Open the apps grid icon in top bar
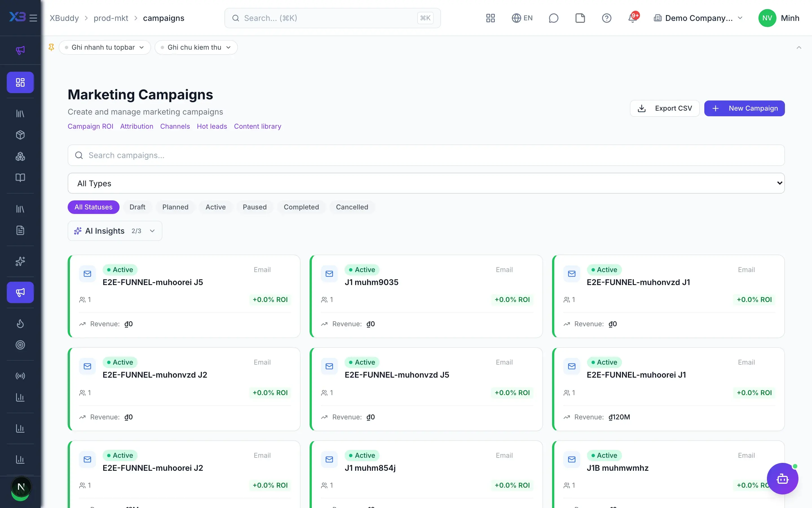This screenshot has width=812, height=508. point(490,18)
